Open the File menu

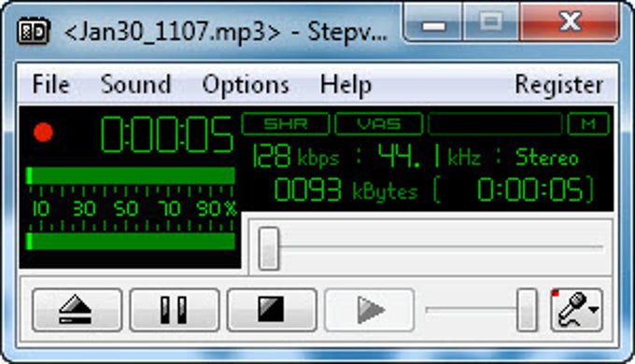click(x=51, y=84)
